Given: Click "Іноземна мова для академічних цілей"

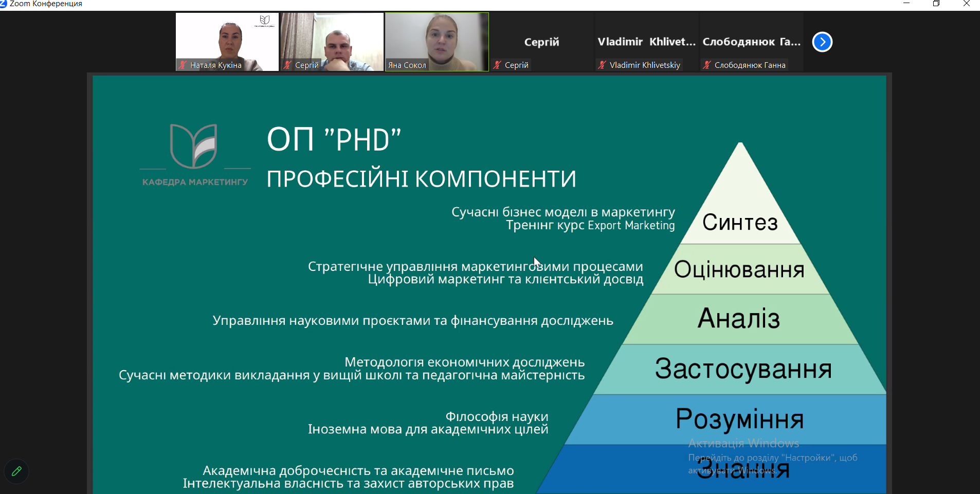Looking at the screenshot, I should click(x=428, y=429).
